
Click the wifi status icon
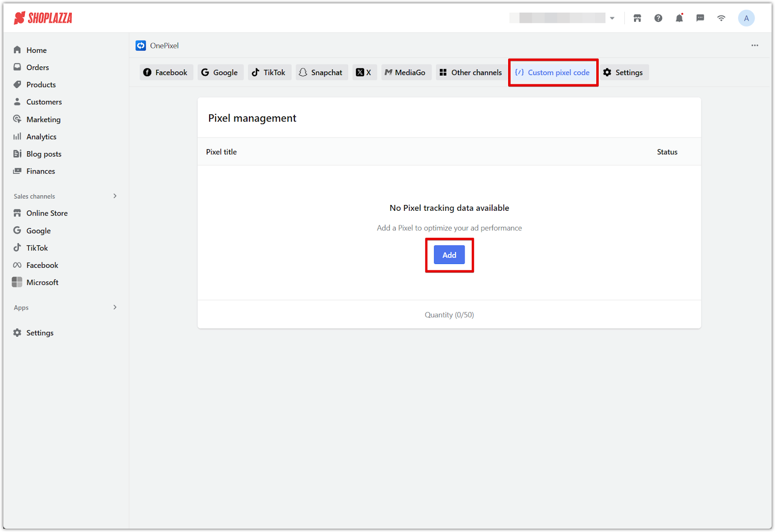[721, 18]
